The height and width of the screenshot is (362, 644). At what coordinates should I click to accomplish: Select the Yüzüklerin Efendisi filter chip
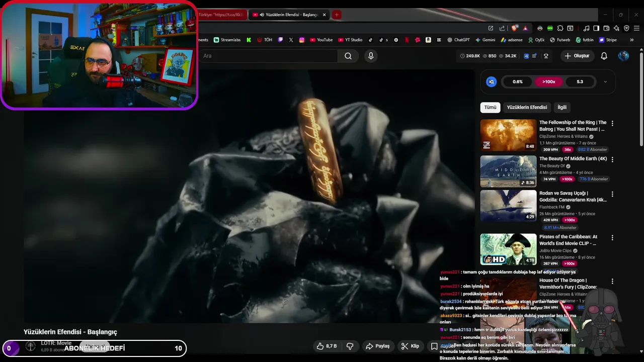(527, 107)
